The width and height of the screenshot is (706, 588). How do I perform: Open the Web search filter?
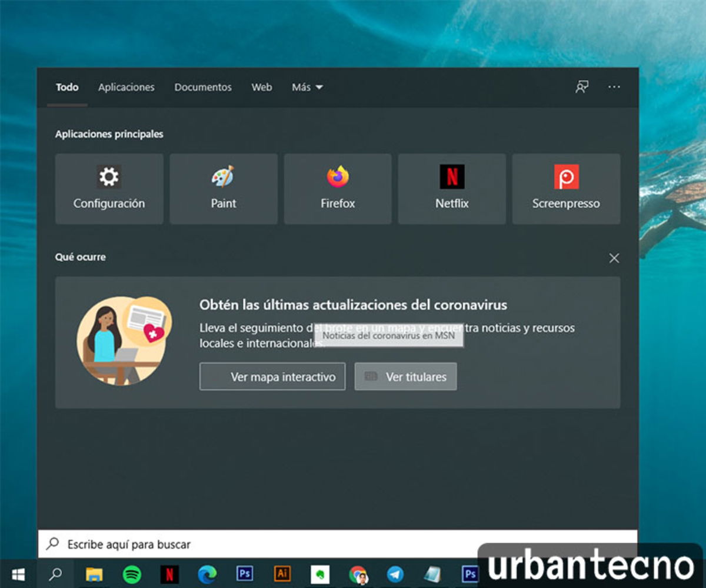[x=261, y=87]
